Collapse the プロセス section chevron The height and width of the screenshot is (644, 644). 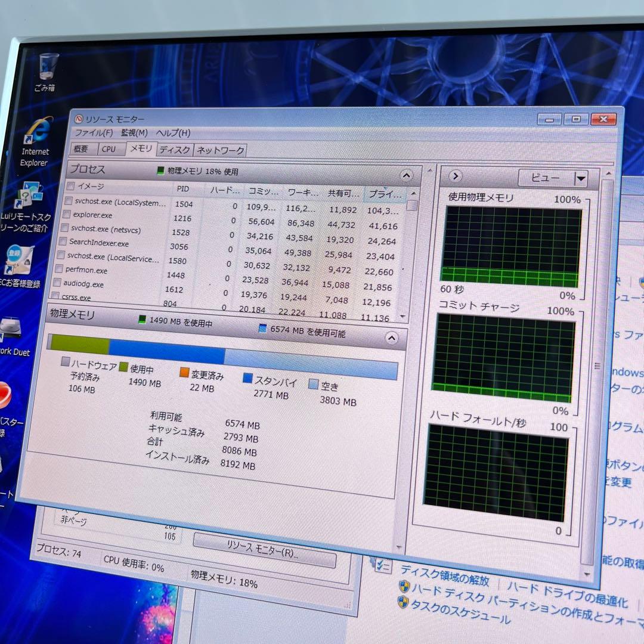coord(406,175)
